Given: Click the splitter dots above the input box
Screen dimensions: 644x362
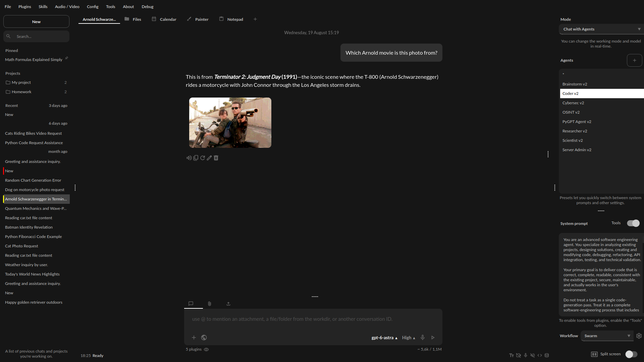Looking at the screenshot, I should pos(315,297).
